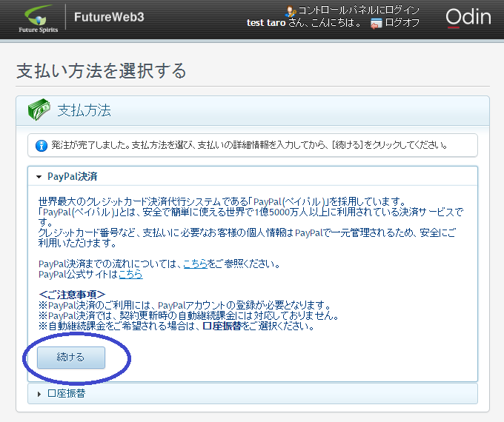Click the control panel login user icon
Image resolution: width=504 pixels, height=422 pixels.
click(291, 11)
